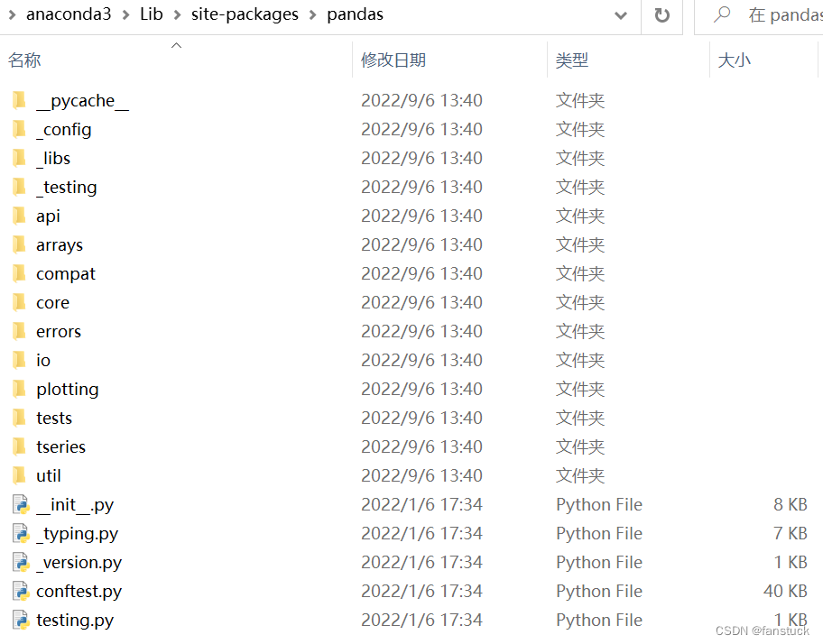Sort by 修改日期 column header
823x644 pixels.
pos(393,60)
